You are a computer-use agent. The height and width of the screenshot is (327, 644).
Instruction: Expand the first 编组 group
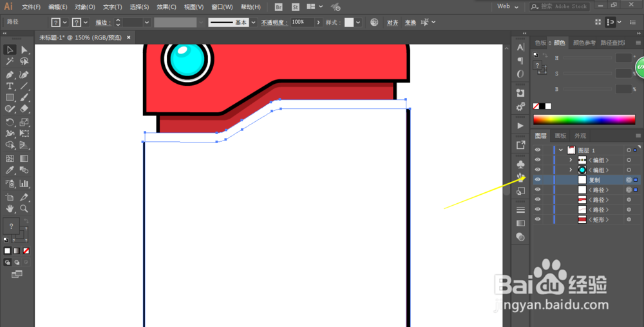[571, 160]
